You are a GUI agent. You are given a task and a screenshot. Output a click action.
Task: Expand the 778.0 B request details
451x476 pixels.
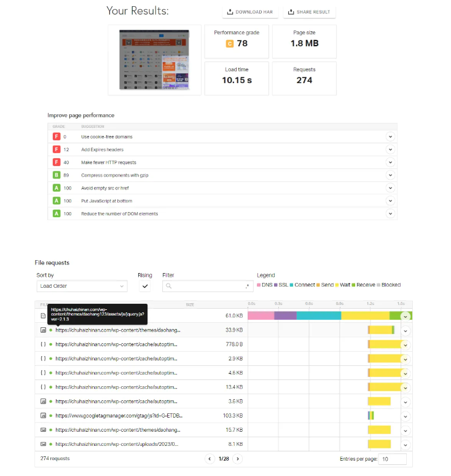(405, 345)
